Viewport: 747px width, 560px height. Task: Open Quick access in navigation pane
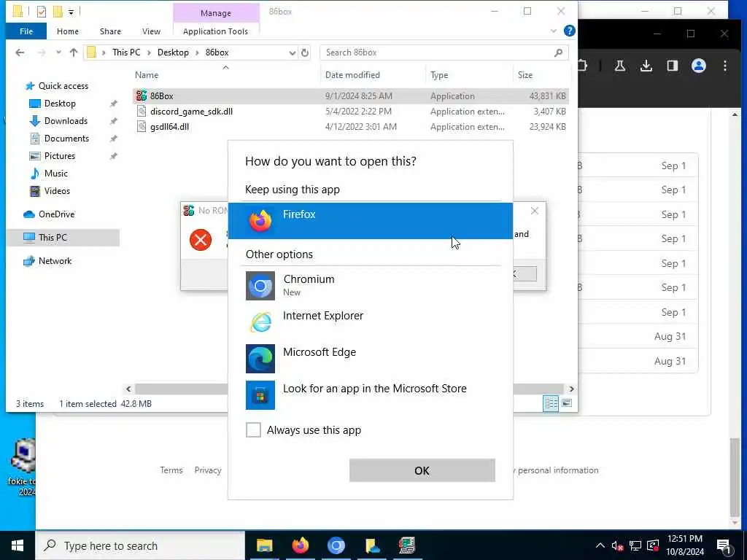(x=63, y=86)
